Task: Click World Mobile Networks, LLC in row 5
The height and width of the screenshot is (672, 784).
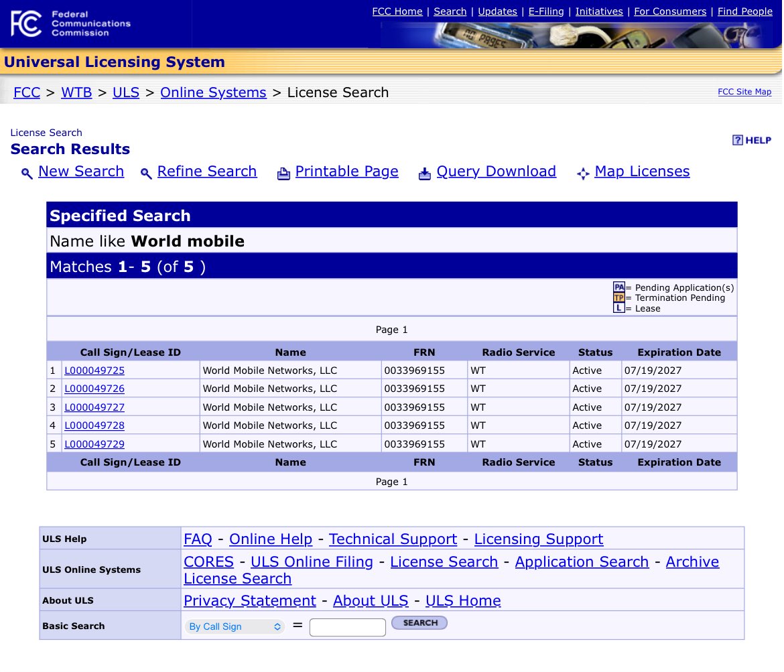Action: (270, 444)
